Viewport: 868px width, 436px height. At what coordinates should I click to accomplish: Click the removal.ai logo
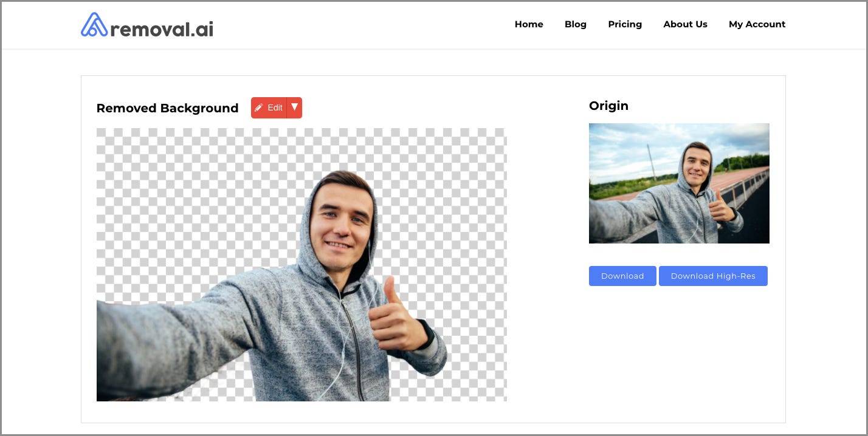tap(147, 25)
